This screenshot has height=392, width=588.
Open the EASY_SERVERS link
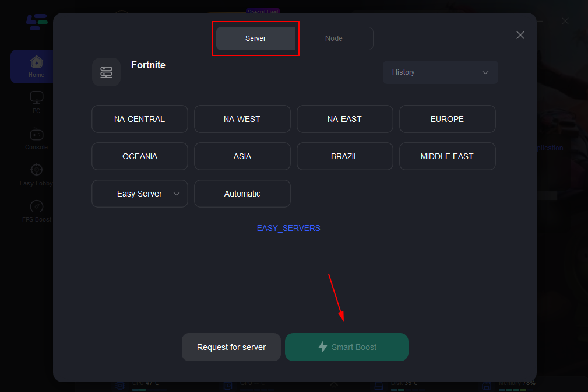coord(288,228)
